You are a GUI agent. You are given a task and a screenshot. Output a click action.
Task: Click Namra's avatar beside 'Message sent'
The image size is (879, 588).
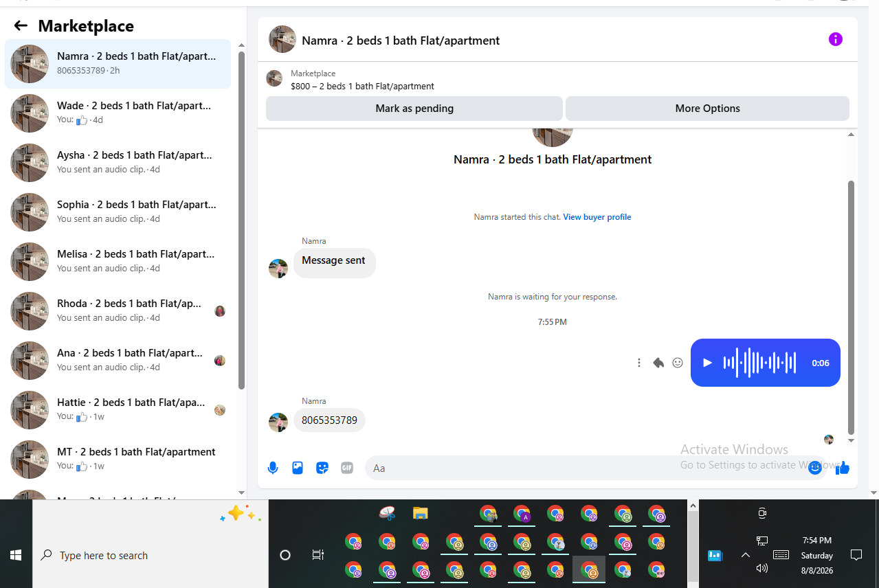point(278,269)
